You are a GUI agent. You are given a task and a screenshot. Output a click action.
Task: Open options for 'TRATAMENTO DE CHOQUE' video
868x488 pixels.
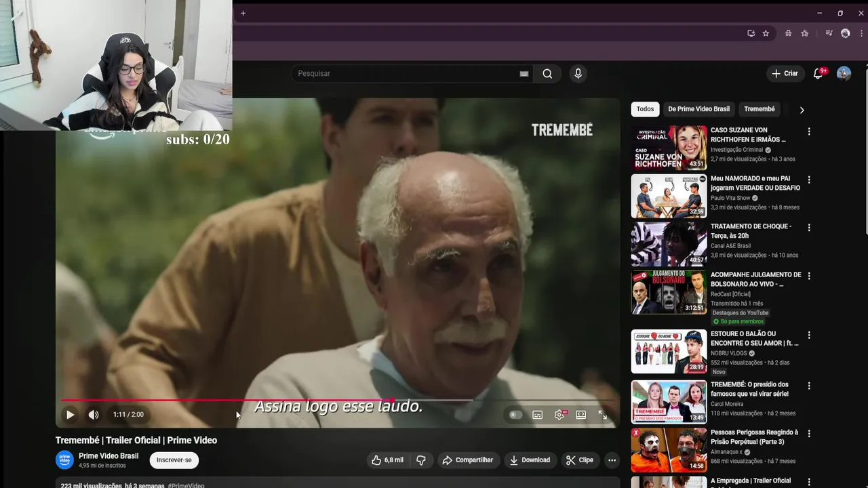point(808,228)
